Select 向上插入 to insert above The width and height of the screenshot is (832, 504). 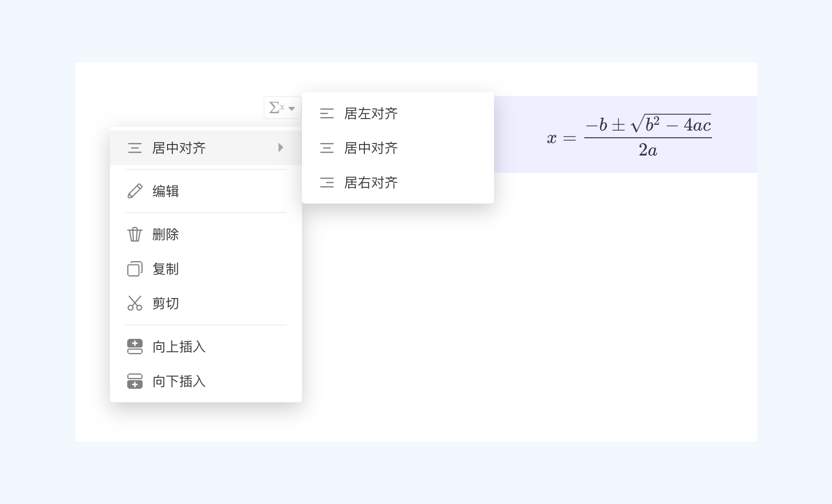click(206, 347)
